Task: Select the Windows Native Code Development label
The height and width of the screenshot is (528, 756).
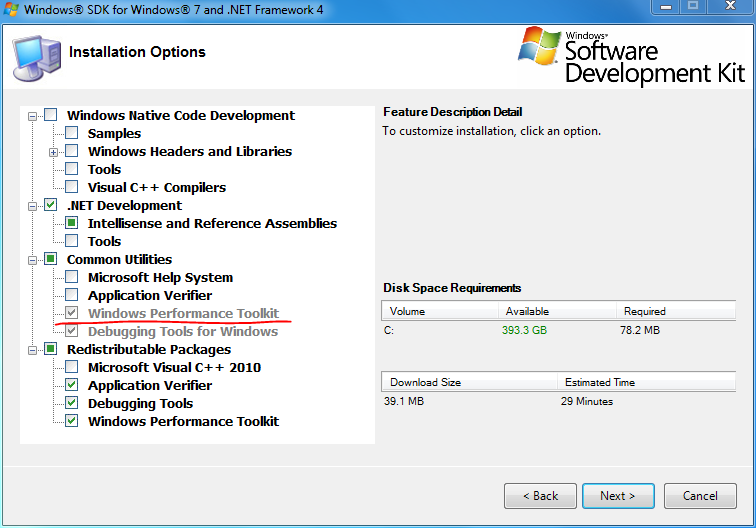Action: tap(181, 115)
